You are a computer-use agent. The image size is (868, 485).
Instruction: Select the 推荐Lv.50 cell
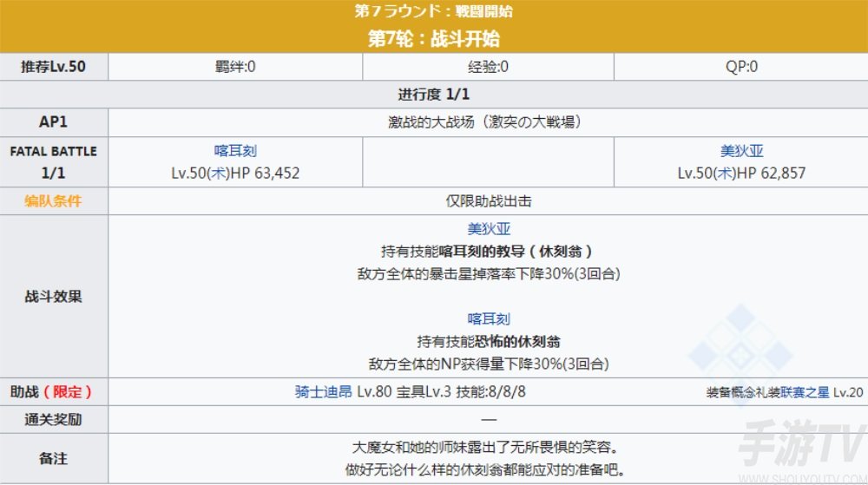54,67
